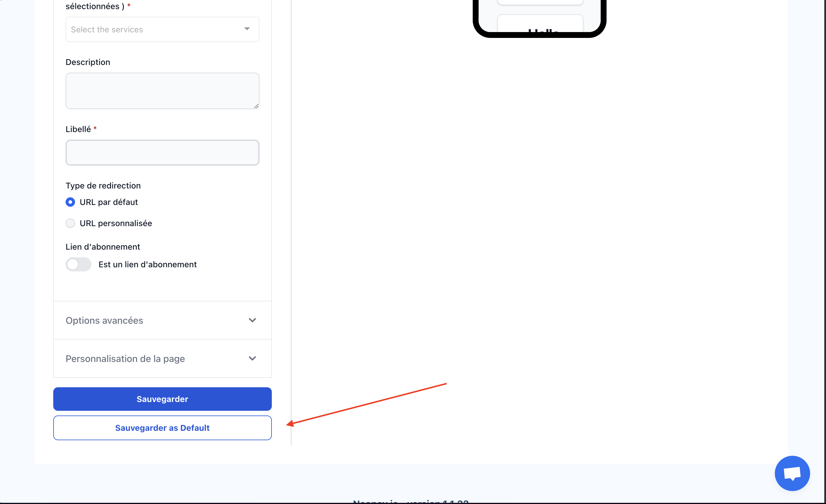Click Sauvegarder button
826x504 pixels.
[x=162, y=398]
